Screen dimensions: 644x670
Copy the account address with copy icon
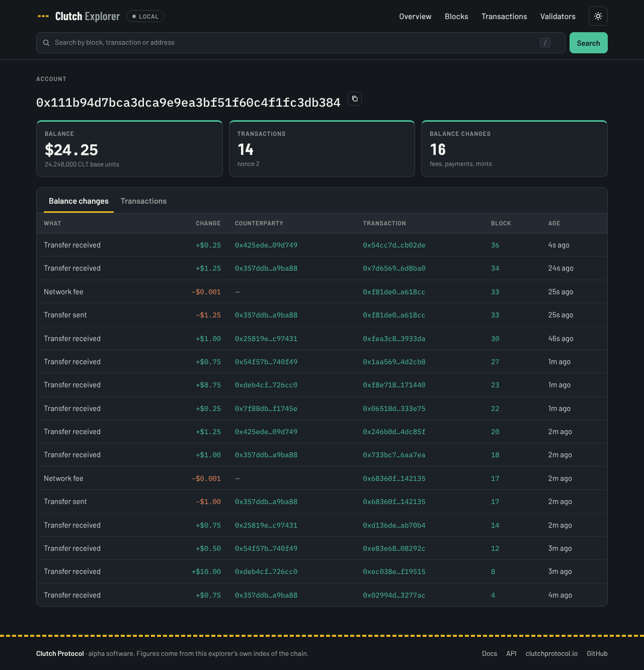point(355,99)
